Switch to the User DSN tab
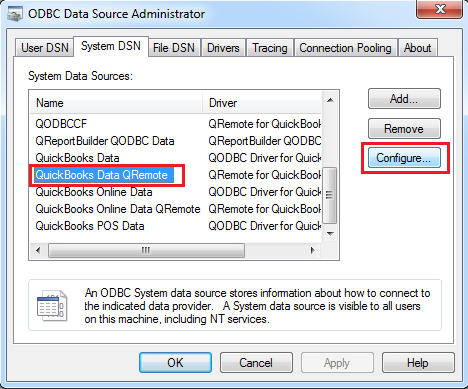 44,48
